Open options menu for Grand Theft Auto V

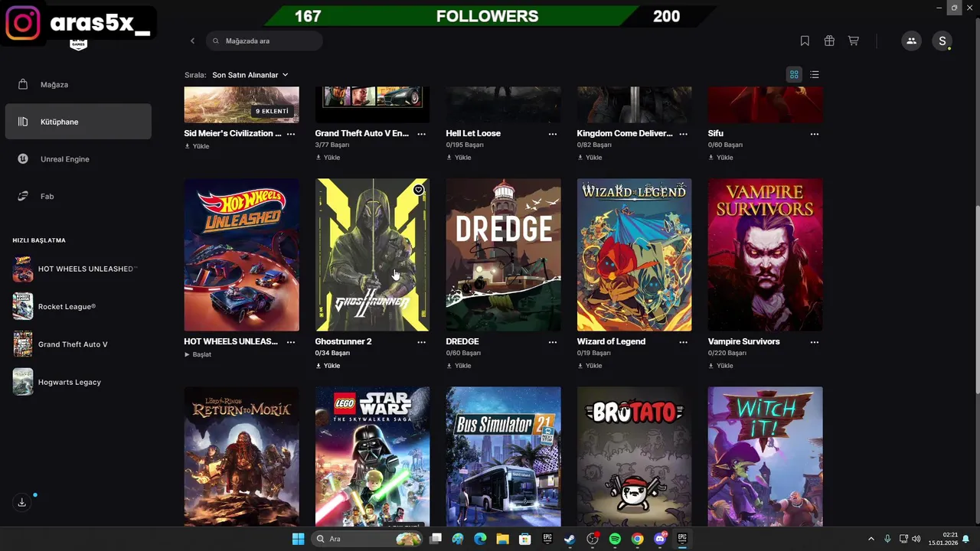422,134
